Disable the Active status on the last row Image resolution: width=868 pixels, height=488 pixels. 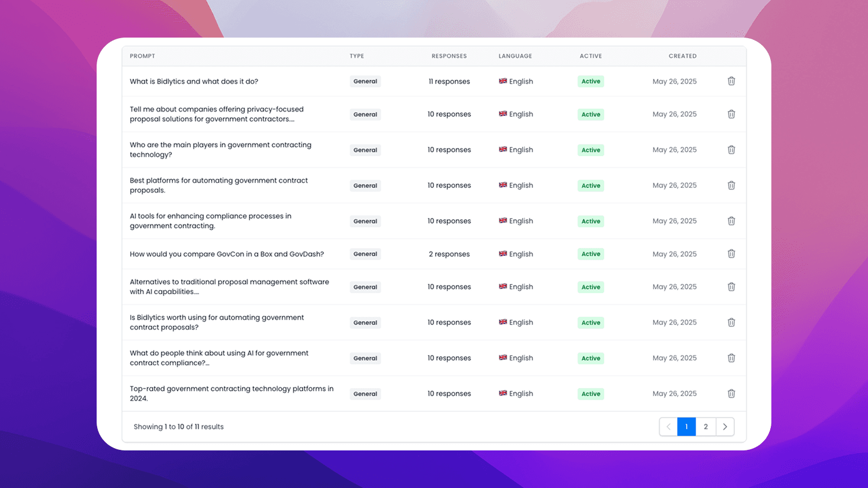pos(590,393)
